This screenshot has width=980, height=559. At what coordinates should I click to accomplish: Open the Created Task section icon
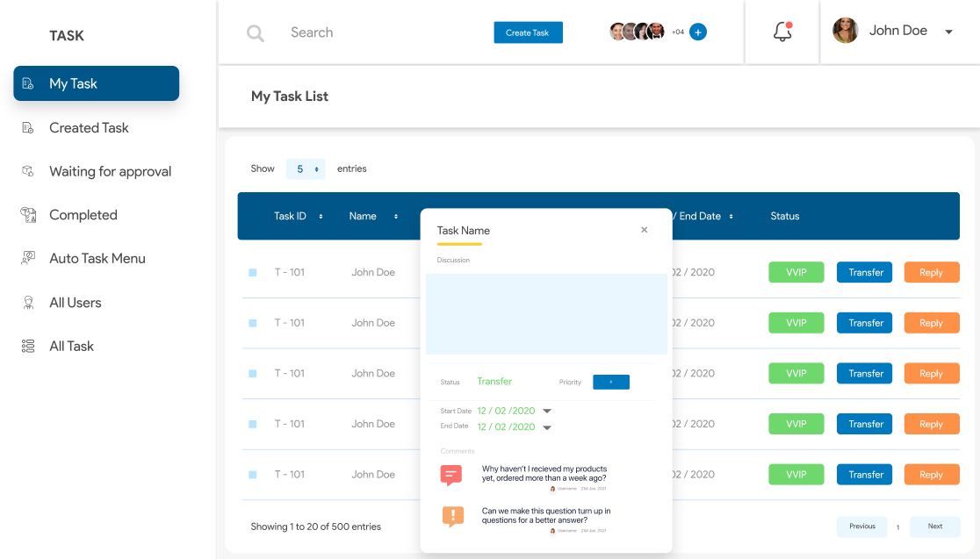[27, 127]
